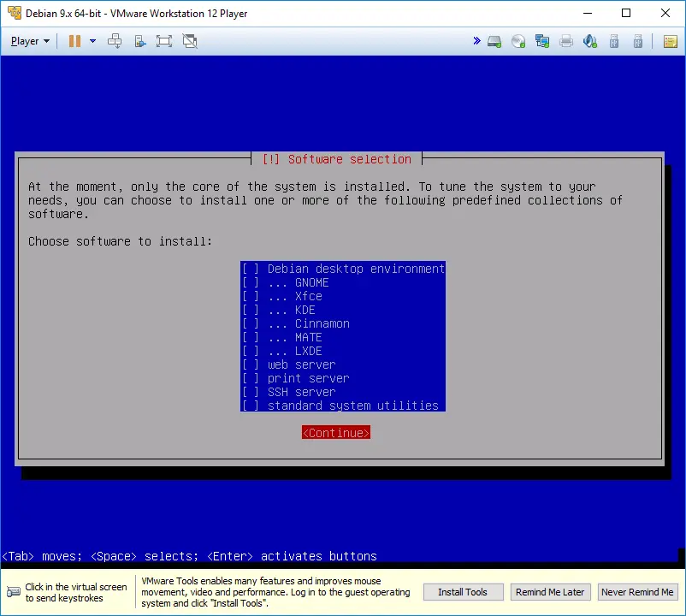Click the keyboard hint icon in the status bar
Viewport: 686px width, 616px height.
pyautogui.click(x=13, y=592)
